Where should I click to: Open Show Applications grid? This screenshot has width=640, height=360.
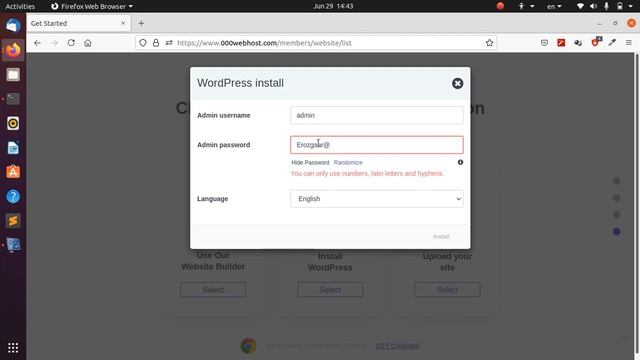point(13,348)
